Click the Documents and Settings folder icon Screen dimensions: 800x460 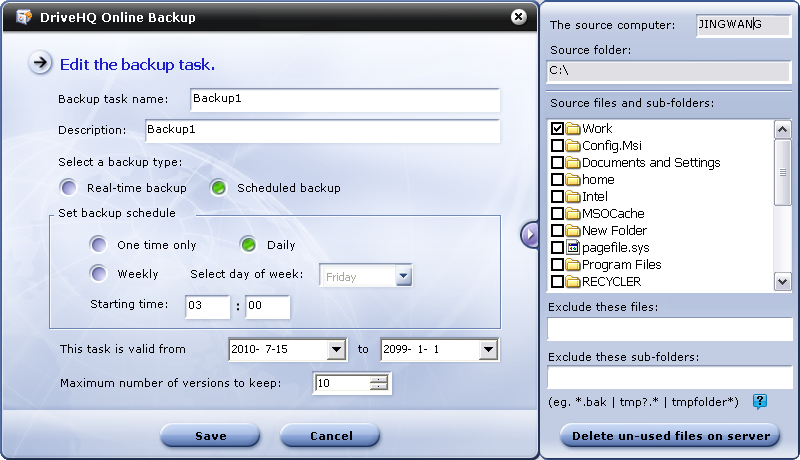(x=573, y=163)
